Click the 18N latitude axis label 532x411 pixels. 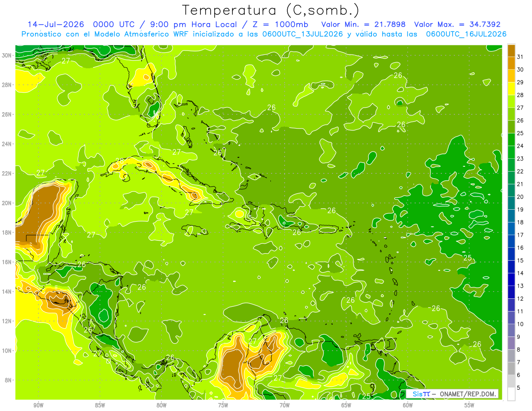(6, 232)
